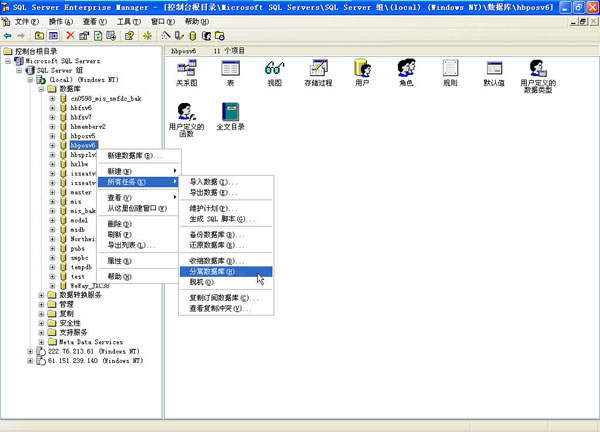Collapse the Microsoft SQL Servers node
The width and height of the screenshot is (600, 432).
[x=8, y=61]
